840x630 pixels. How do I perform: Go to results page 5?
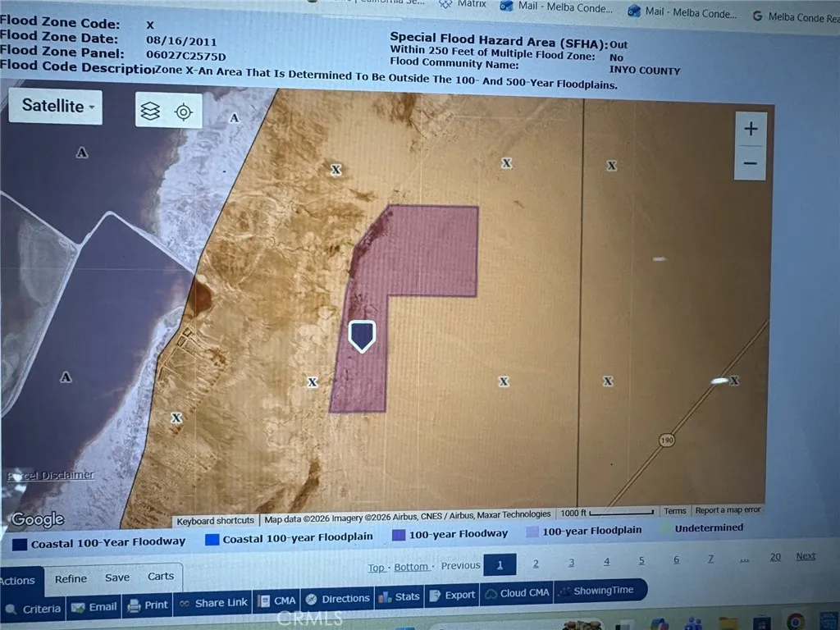pos(641,560)
